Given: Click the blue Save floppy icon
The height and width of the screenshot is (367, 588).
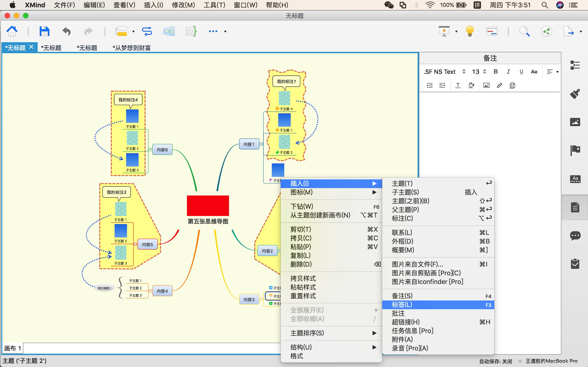Looking at the screenshot, I should point(44,31).
